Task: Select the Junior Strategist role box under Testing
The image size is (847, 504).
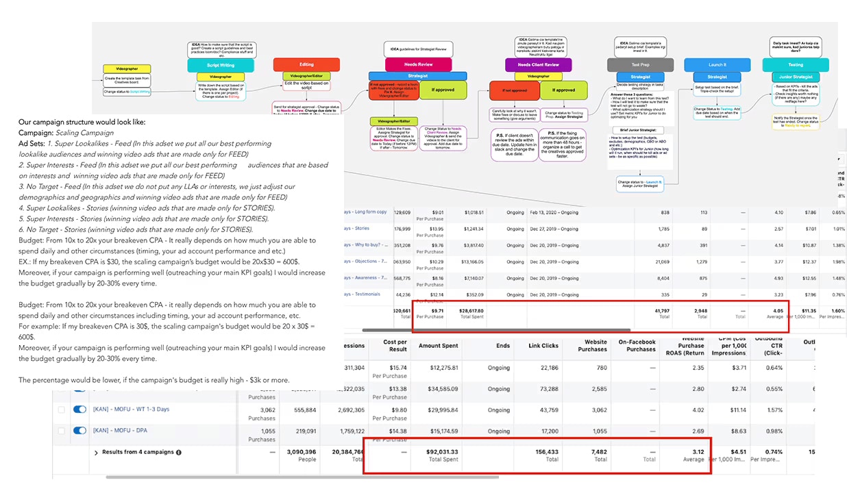Action: 794,77
